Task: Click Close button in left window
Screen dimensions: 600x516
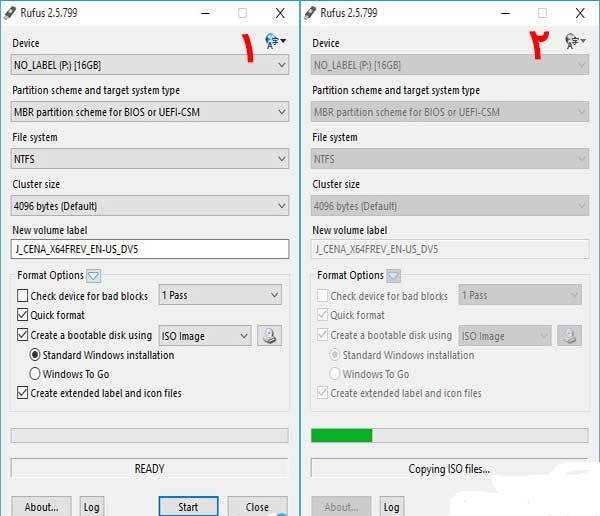Action: click(x=258, y=506)
